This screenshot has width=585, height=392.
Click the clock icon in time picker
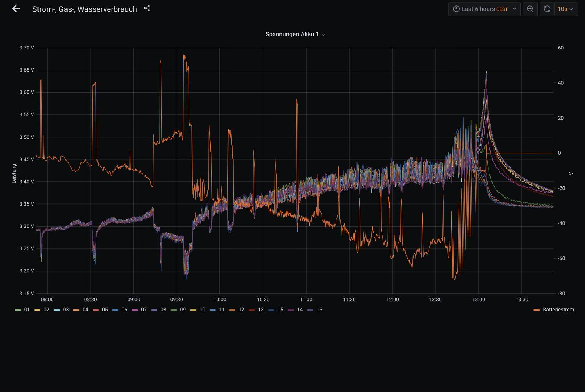click(456, 9)
